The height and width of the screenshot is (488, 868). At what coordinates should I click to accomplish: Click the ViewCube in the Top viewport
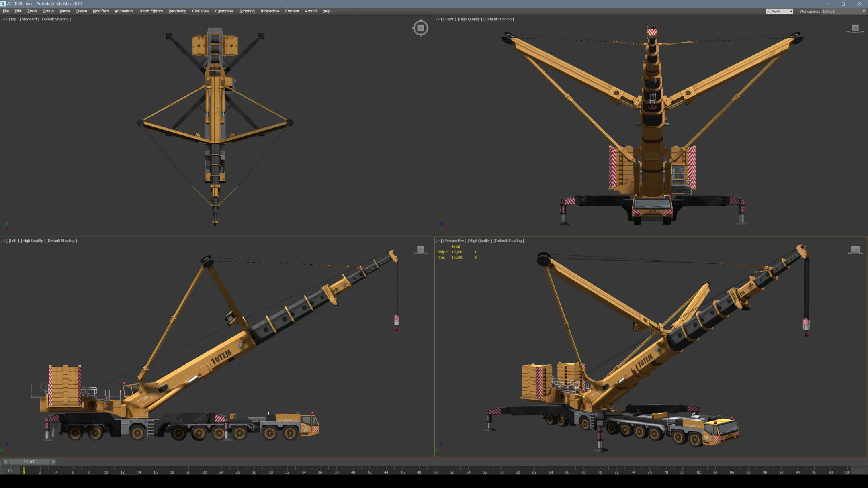420,28
